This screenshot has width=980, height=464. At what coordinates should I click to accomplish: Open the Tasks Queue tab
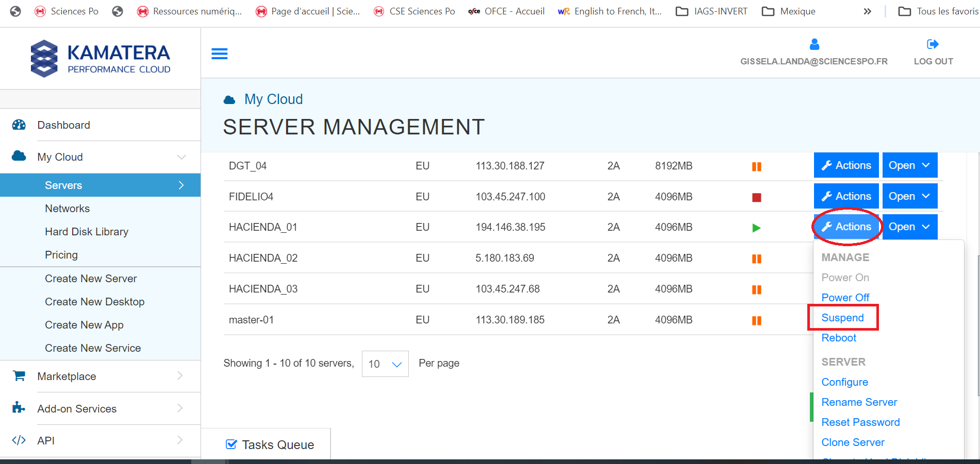tap(266, 444)
